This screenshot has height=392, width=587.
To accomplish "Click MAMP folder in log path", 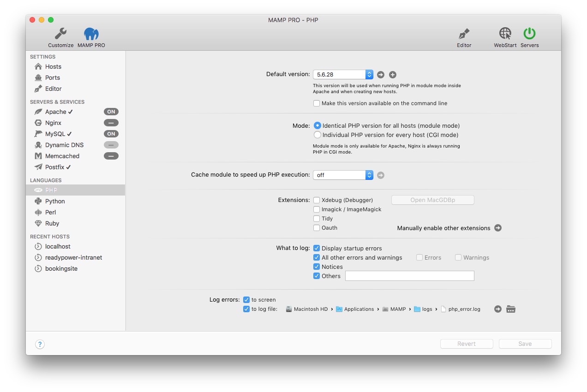I will click(394, 309).
